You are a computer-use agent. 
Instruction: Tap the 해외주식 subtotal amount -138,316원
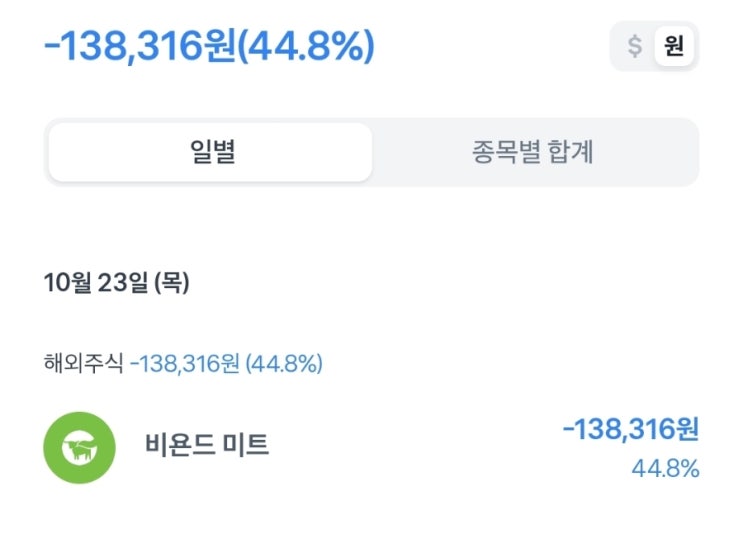coord(184,364)
